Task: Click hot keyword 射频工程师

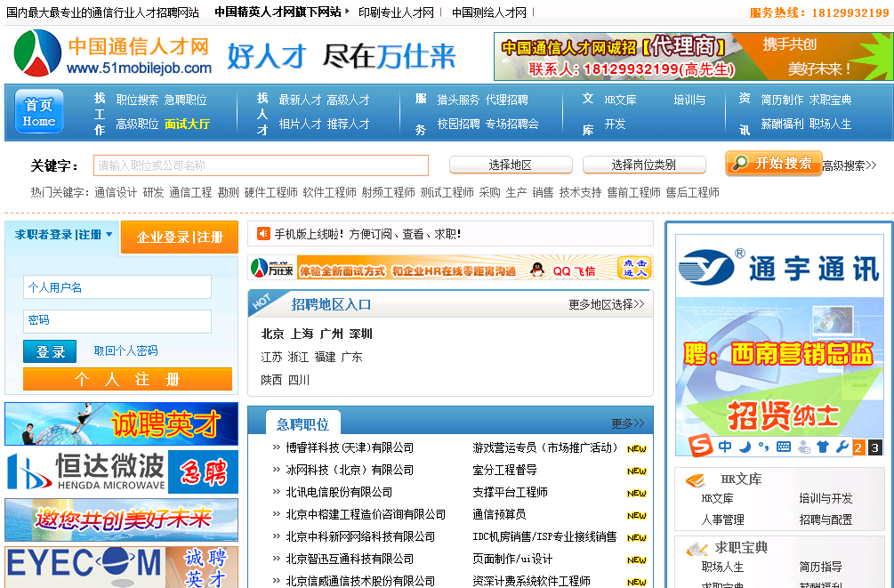Action: (388, 193)
